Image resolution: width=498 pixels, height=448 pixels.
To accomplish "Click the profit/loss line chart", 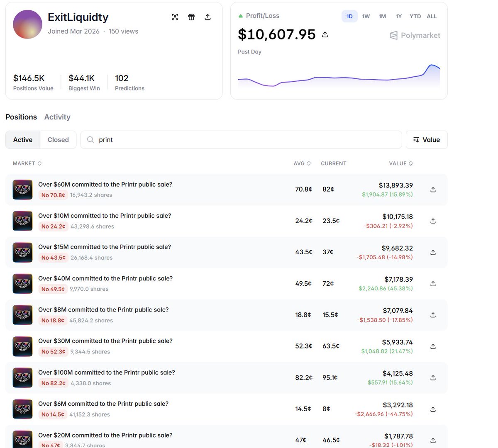I will coord(339,75).
